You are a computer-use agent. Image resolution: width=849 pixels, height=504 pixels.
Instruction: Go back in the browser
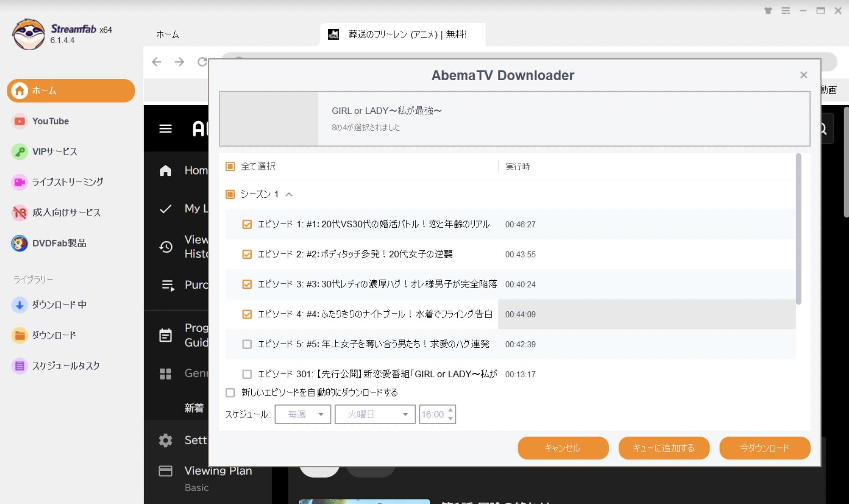(156, 62)
